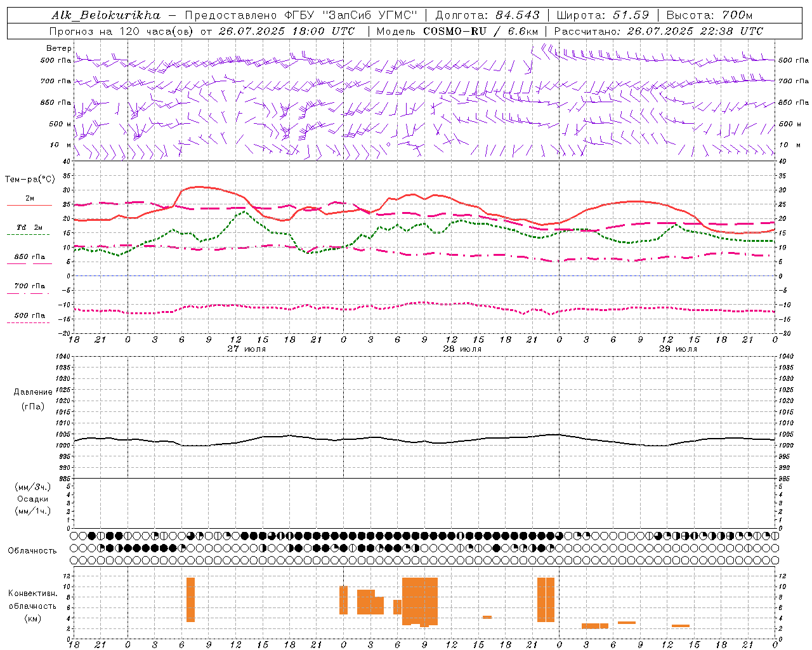
Task: Click the 'Ветер' wind panel label
Action: (58, 48)
